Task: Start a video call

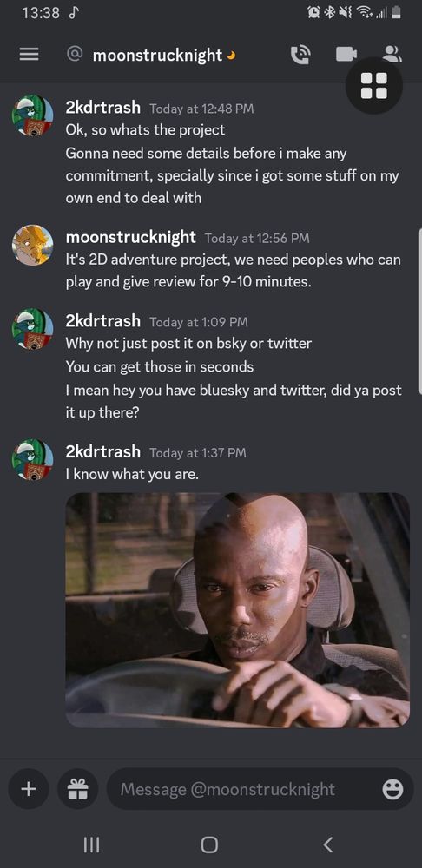Action: [346, 54]
